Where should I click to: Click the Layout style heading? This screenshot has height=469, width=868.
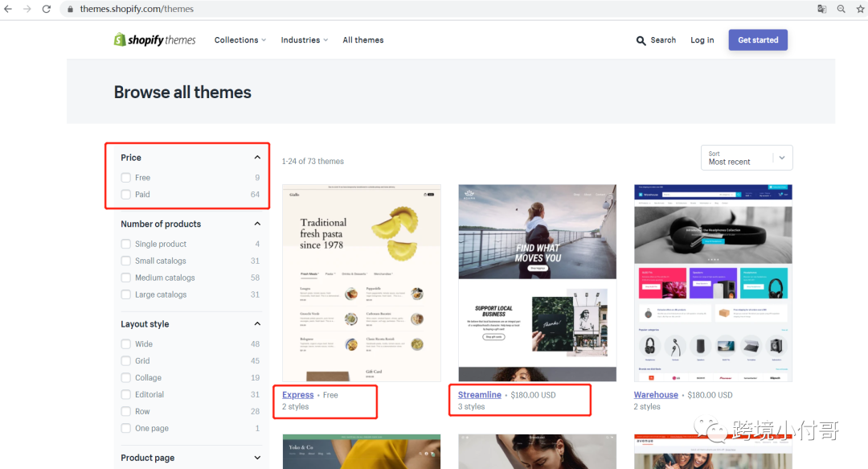[145, 323]
